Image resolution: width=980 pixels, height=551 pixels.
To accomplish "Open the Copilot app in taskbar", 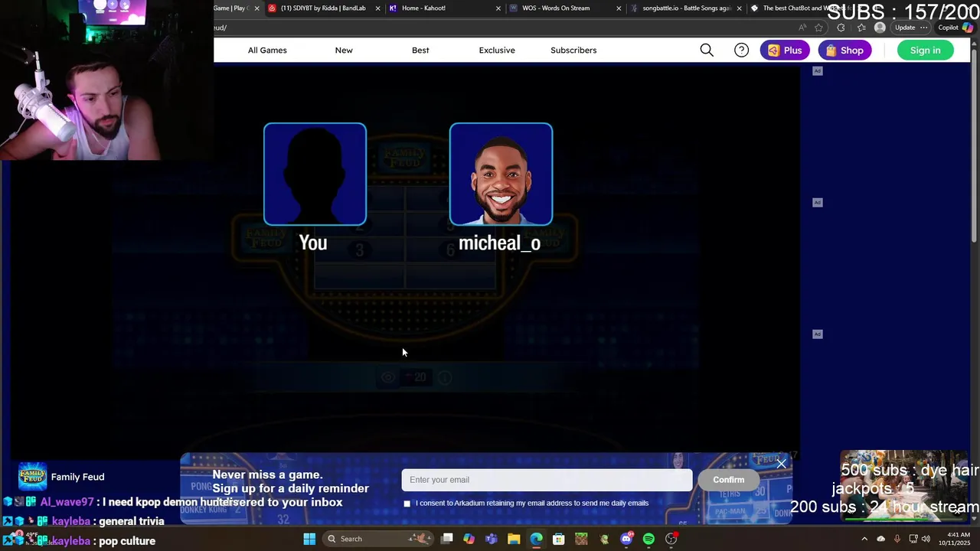I will point(469,539).
